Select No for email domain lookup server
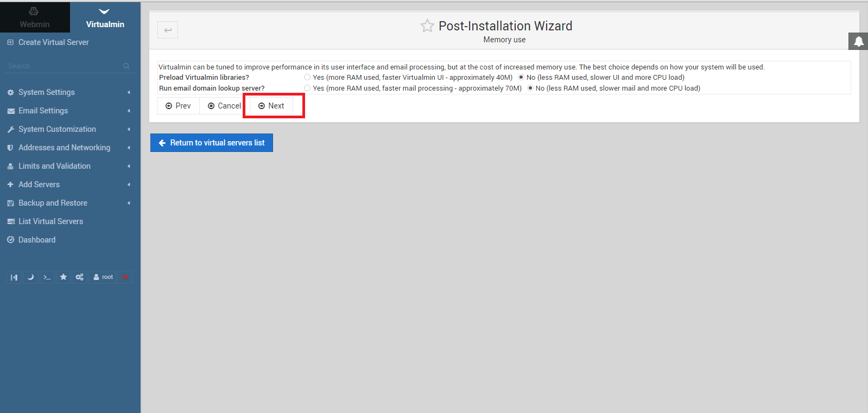The height and width of the screenshot is (413, 868). point(530,88)
